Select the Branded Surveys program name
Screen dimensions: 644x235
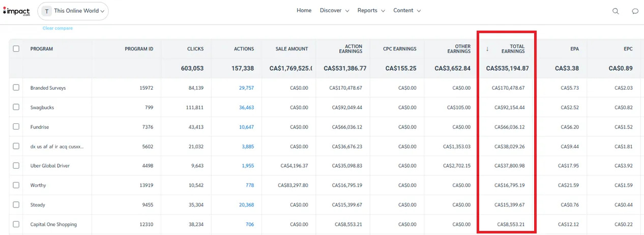(x=48, y=88)
